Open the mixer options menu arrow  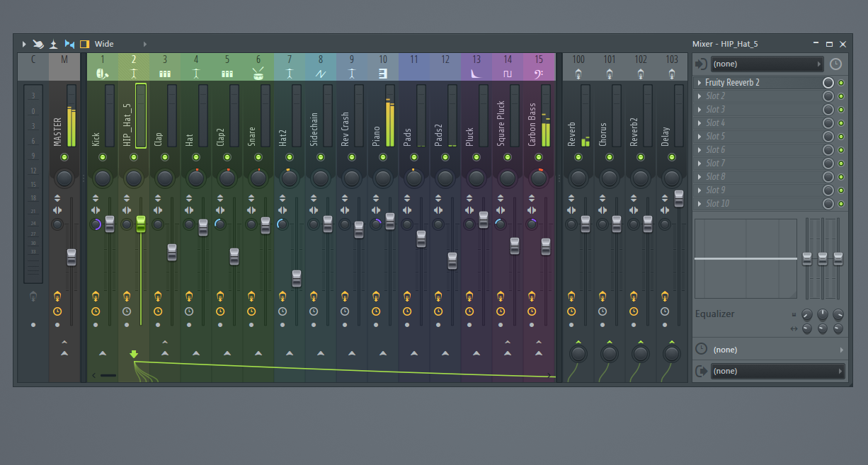coord(24,44)
